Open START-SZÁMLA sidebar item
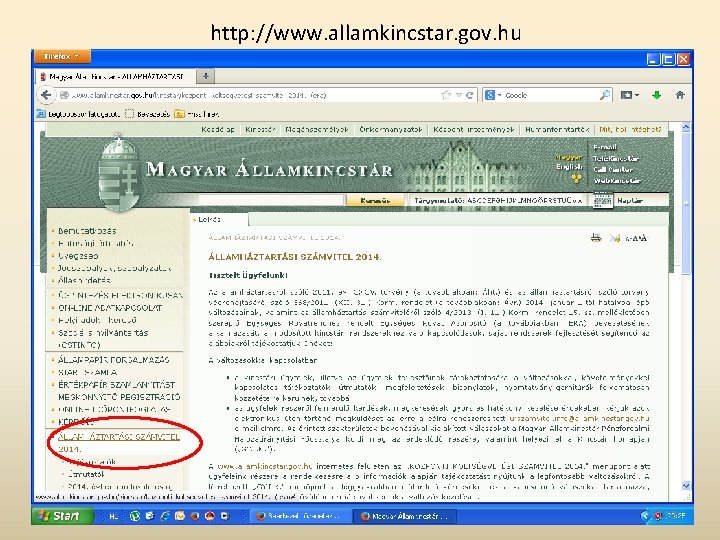720x540 pixels. [x=88, y=372]
